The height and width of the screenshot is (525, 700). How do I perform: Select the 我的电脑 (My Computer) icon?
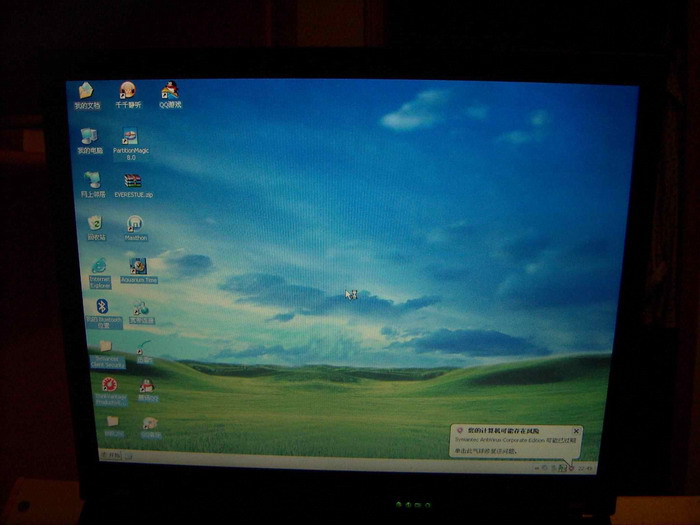click(90, 137)
